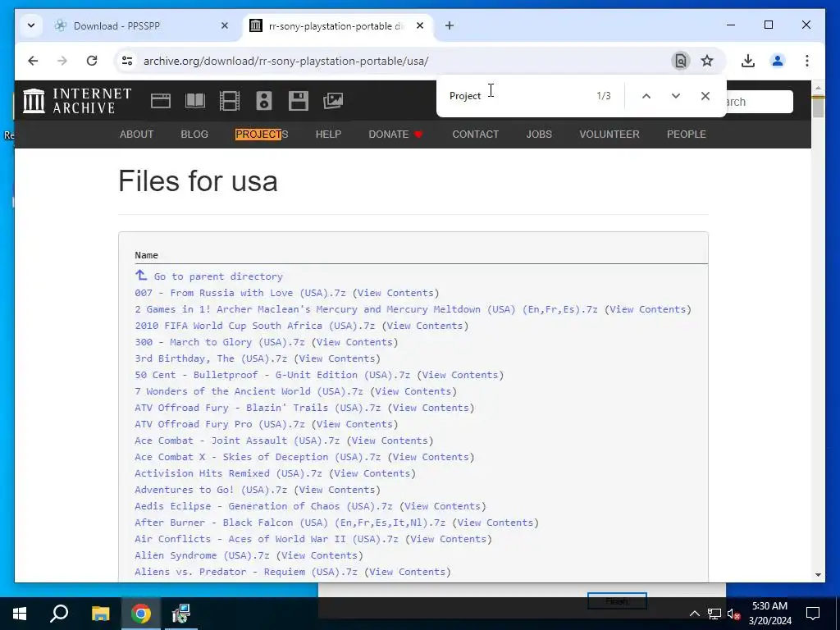
Task: Open Ace Combat - Joint Assault file
Action: coord(237,441)
